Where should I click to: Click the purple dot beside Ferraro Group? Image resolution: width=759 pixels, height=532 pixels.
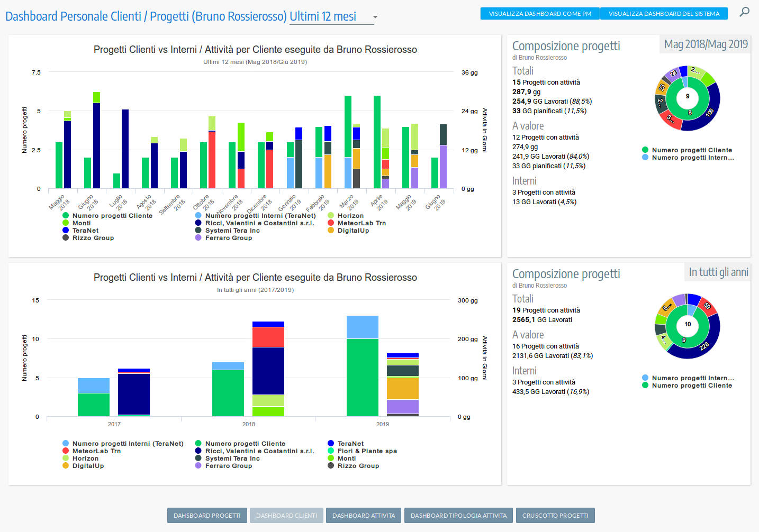199,237
